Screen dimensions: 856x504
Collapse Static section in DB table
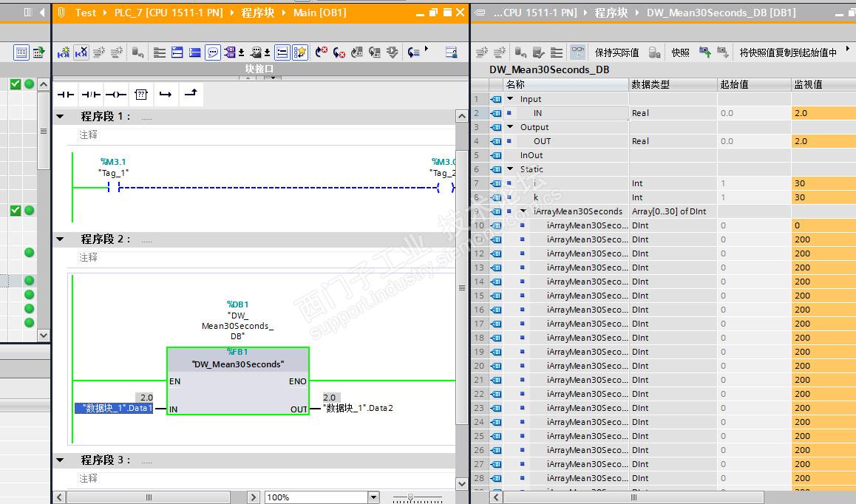[x=511, y=169]
